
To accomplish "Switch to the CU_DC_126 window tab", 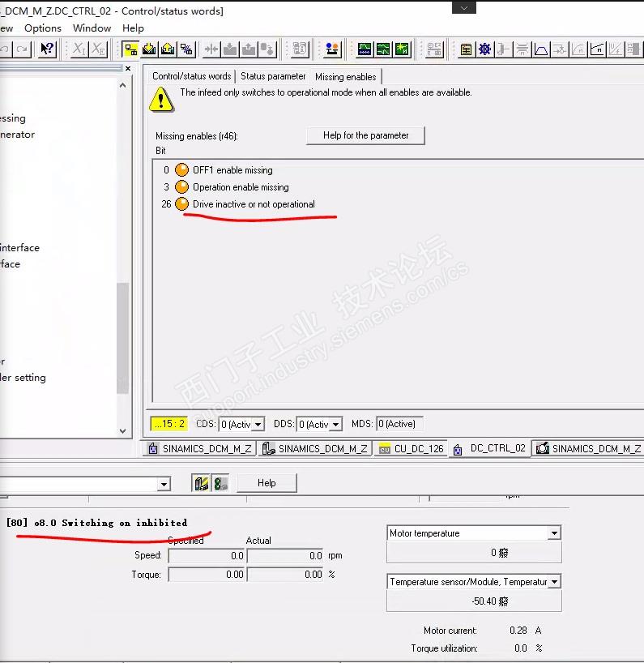I will click(x=412, y=449).
